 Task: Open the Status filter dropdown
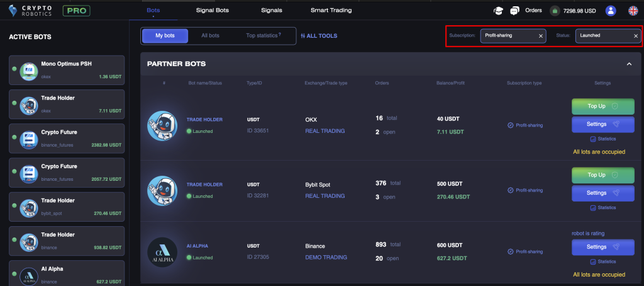(608, 36)
